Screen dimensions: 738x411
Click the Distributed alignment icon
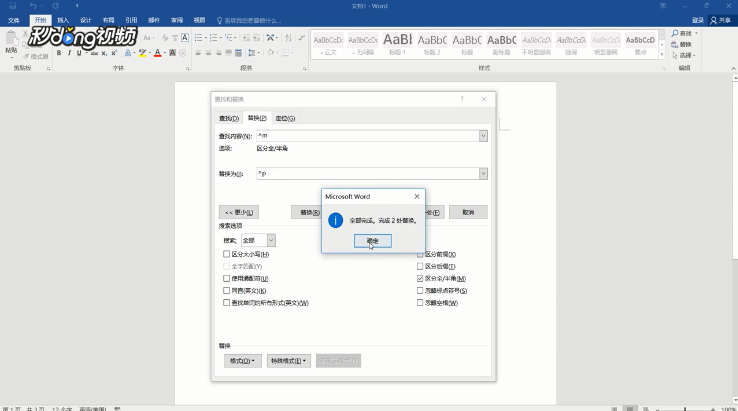[238, 53]
